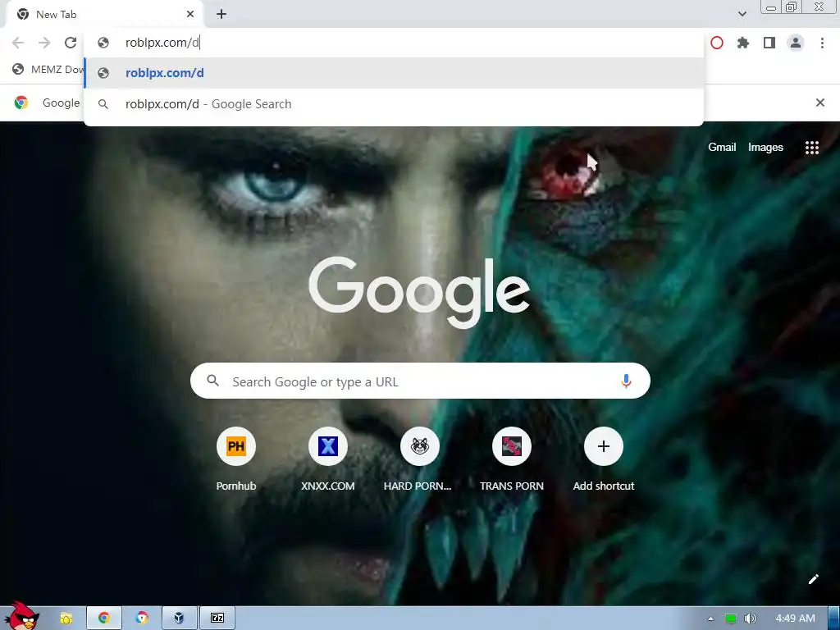Open the profile avatar menu
Image resolution: width=840 pixels, height=630 pixels.
tap(796, 43)
